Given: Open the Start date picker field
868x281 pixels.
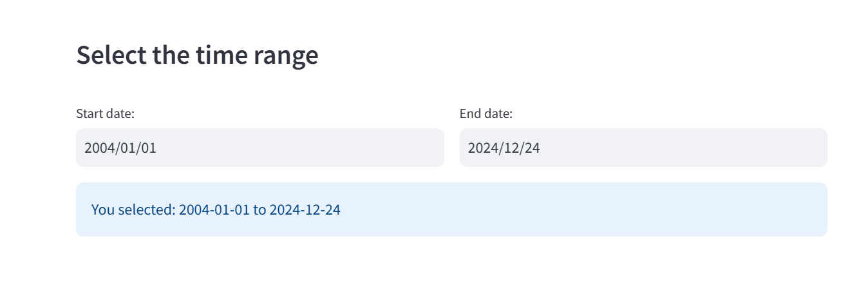Looking at the screenshot, I should 259,148.
